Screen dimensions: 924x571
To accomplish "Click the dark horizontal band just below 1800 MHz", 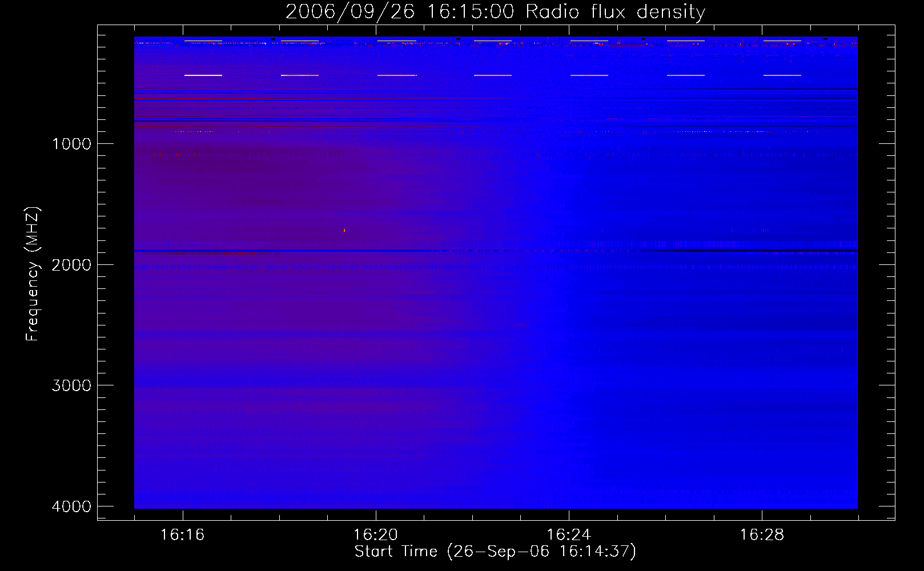I will (496, 251).
